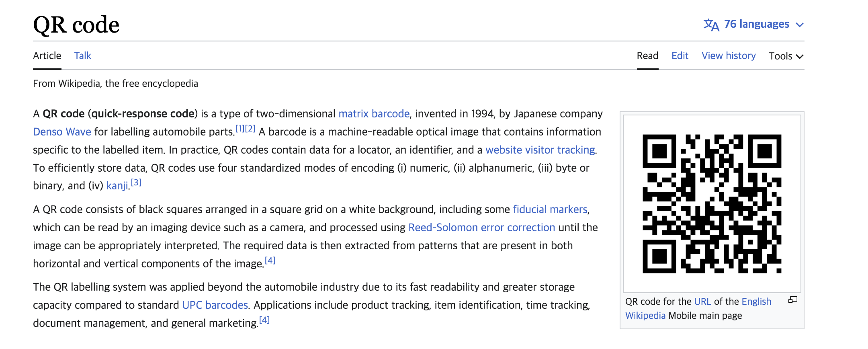The image size is (868, 349).
Task: Click the translate languages icon
Action: coord(711,25)
